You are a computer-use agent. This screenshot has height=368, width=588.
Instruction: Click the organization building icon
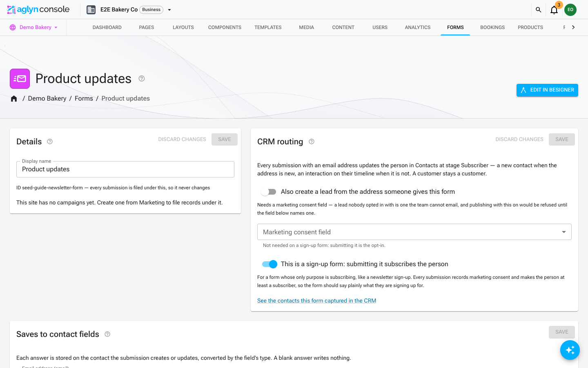click(x=91, y=10)
